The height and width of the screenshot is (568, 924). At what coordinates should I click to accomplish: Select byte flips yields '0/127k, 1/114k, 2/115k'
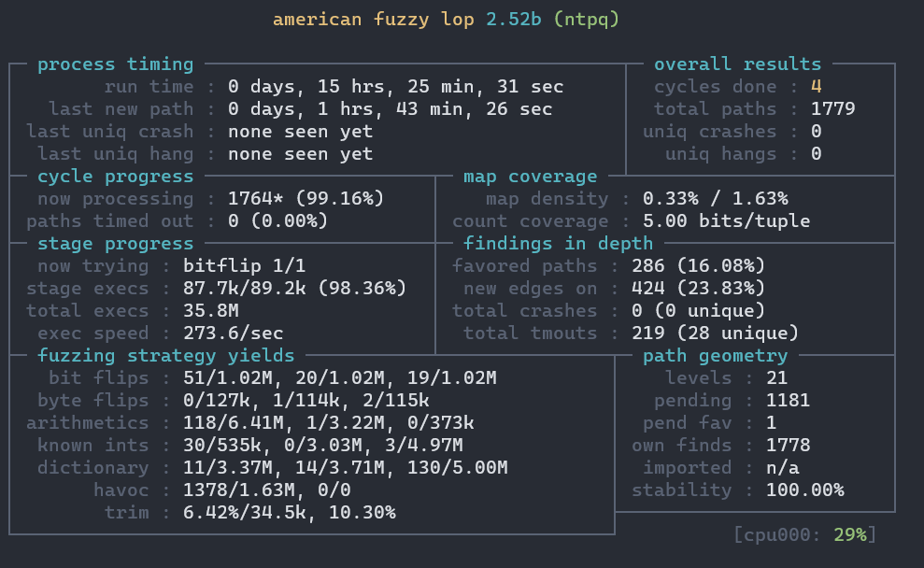[306, 400]
